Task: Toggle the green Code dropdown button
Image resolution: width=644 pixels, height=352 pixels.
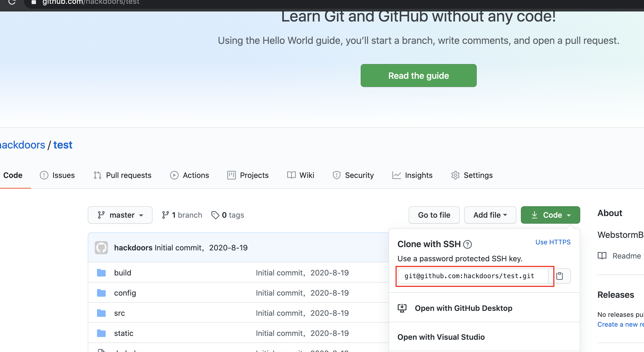Action: point(550,215)
